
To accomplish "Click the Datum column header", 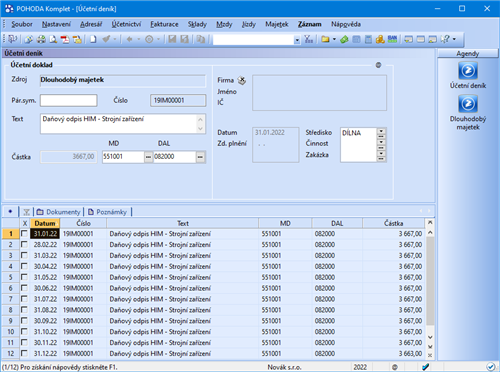I will (x=45, y=223).
